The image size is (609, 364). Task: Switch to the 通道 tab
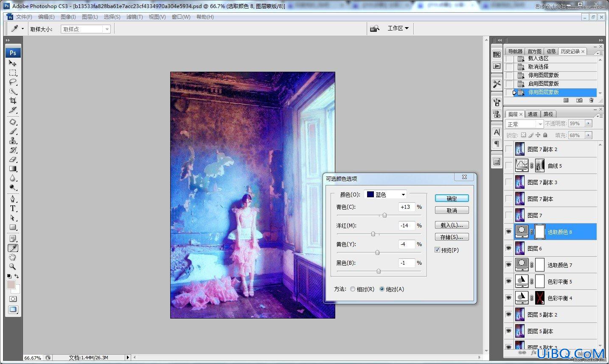coord(533,114)
